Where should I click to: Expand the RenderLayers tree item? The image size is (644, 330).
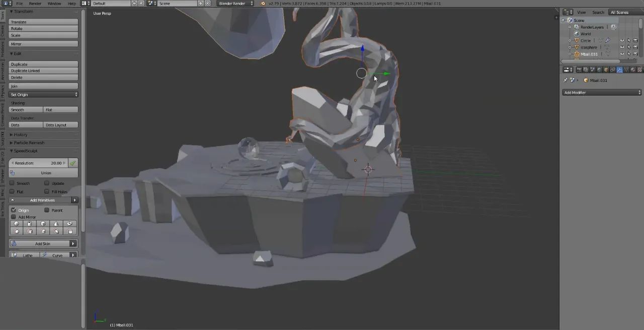point(570,27)
